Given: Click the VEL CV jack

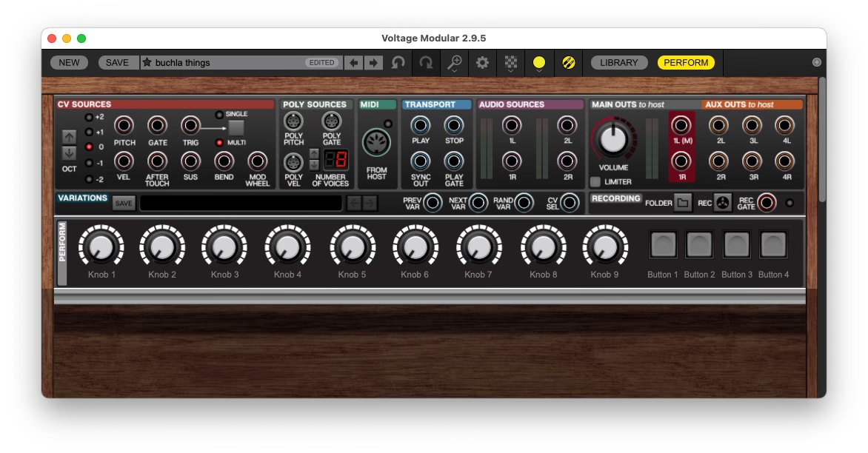Looking at the screenshot, I should click(124, 161).
